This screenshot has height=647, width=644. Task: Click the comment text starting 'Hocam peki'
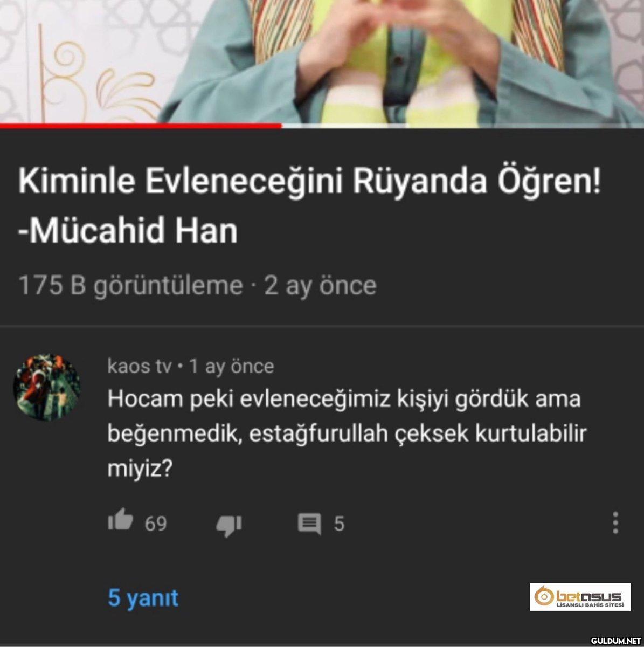[x=347, y=433]
